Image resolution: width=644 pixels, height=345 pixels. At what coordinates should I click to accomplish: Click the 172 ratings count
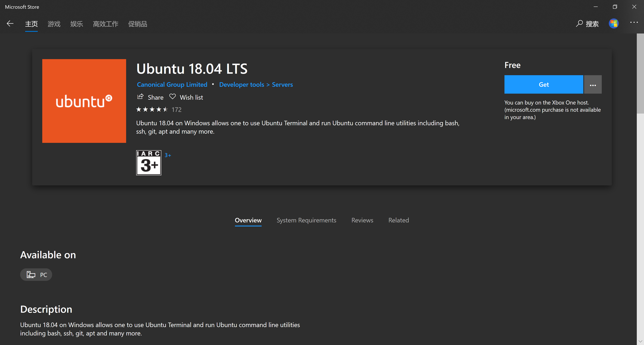point(176,110)
